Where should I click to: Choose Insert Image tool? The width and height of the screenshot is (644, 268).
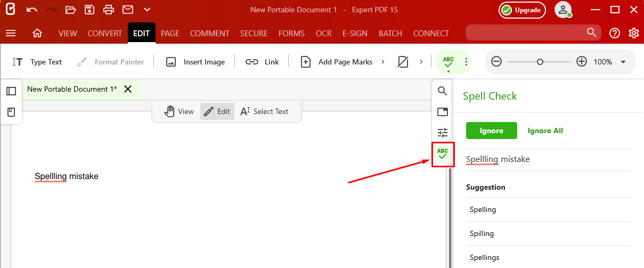pyautogui.click(x=195, y=62)
